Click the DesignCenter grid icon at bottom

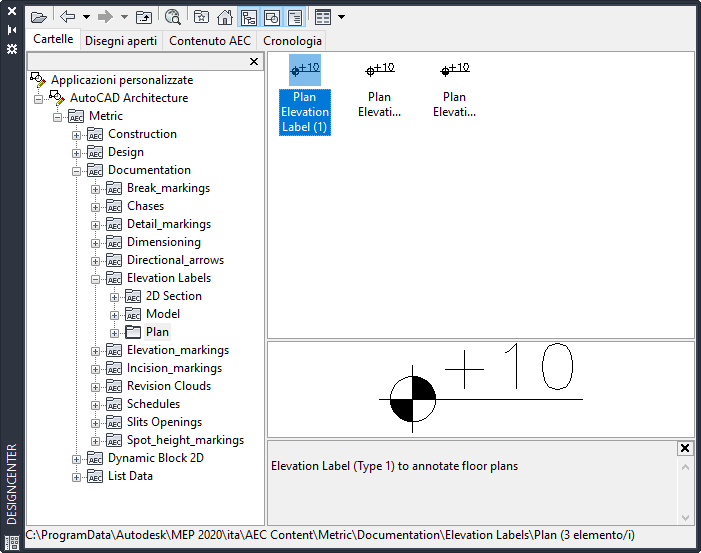(12, 543)
